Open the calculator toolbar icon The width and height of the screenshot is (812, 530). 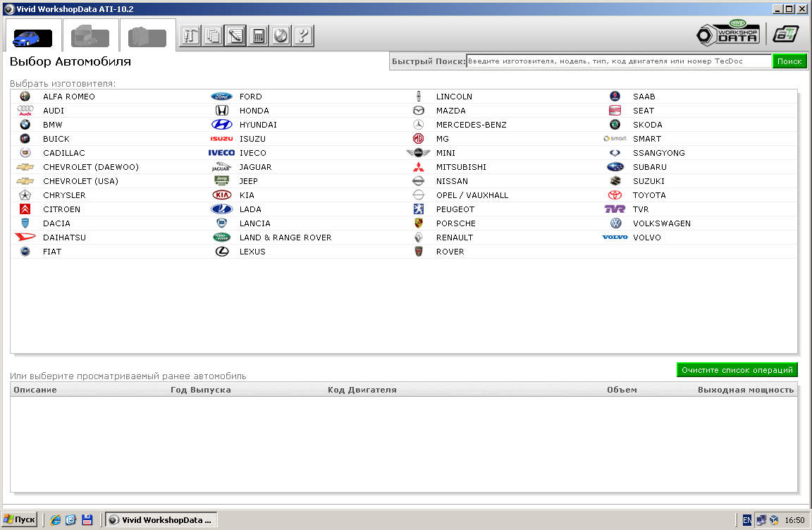coord(258,36)
